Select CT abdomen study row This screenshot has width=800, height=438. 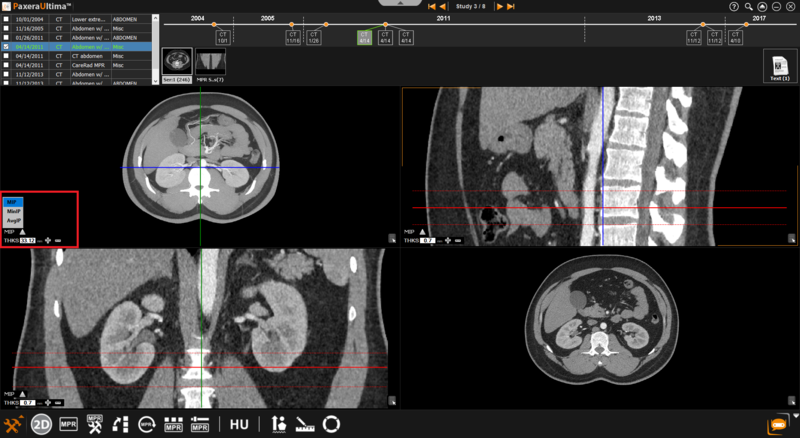(x=90, y=56)
